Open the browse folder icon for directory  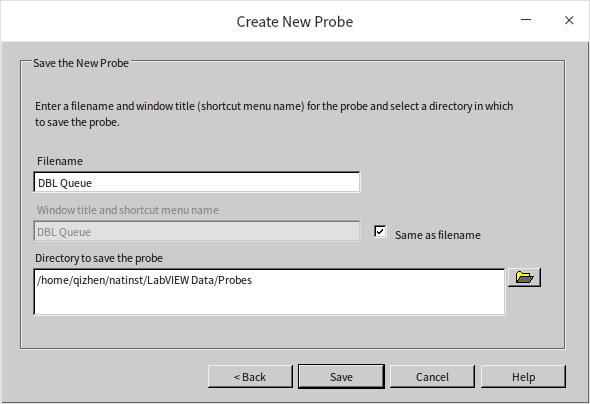coord(524,278)
